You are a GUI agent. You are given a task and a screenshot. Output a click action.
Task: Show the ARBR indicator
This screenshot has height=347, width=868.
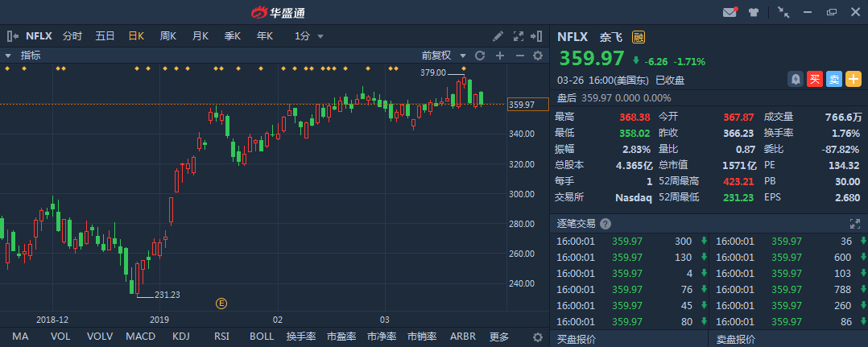pyautogui.click(x=463, y=337)
